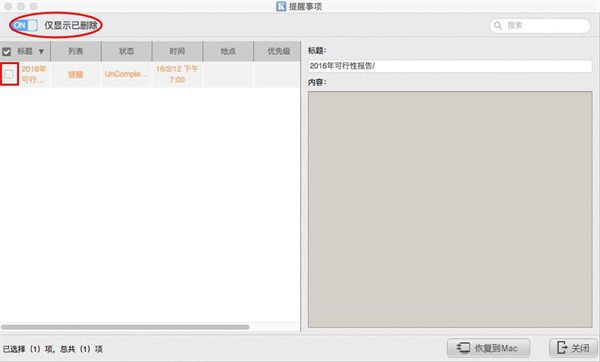Image resolution: width=600 pixels, height=362 pixels.
Task: Click the 16/2/12 下午 7:00 time cell
Action: 177,74
